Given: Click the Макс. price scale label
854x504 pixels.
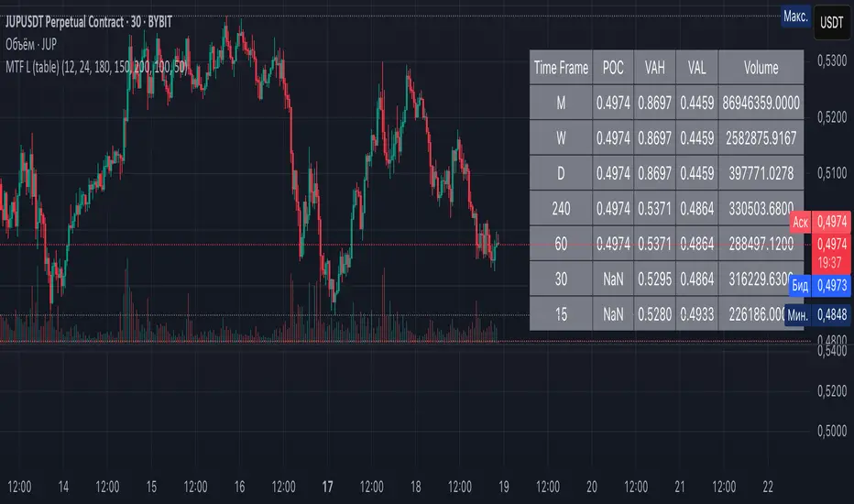Looking at the screenshot, I should pyautogui.click(x=794, y=16).
